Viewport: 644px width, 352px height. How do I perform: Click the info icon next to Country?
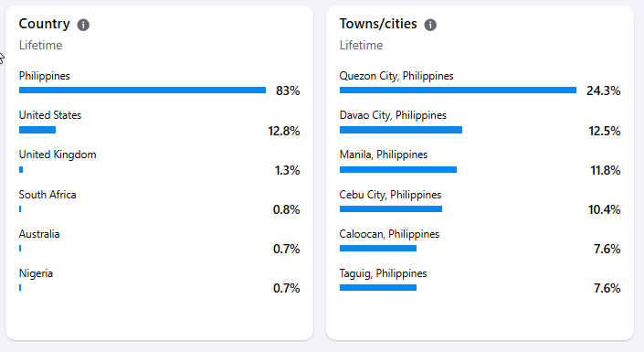coord(83,25)
